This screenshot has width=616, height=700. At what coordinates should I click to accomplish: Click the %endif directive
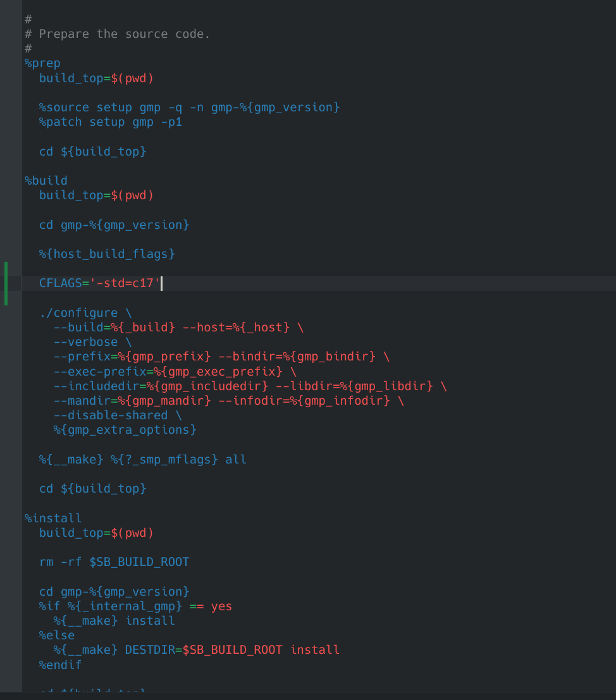60,665
